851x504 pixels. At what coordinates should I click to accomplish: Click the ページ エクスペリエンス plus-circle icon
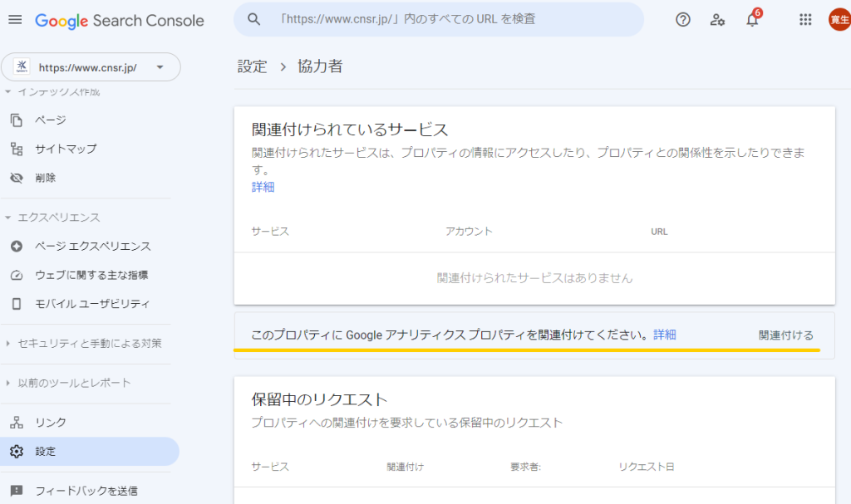17,247
